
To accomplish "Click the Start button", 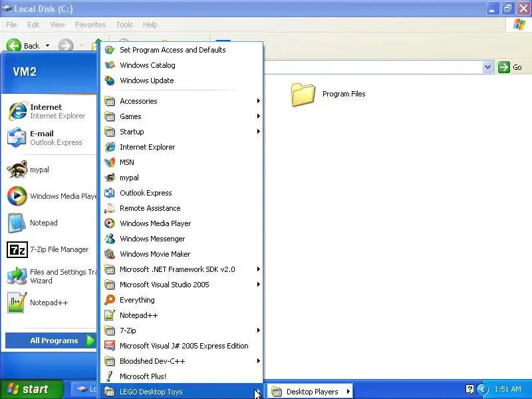I will pyautogui.click(x=31, y=389).
